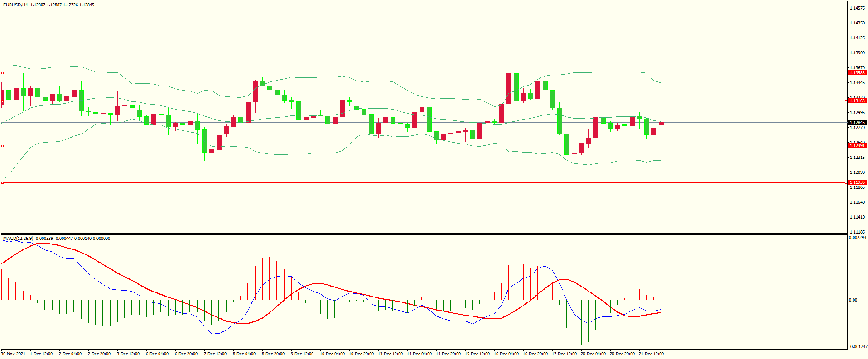Select the red horizontal line at 1.12491
868x359 pixels.
tap(424, 146)
